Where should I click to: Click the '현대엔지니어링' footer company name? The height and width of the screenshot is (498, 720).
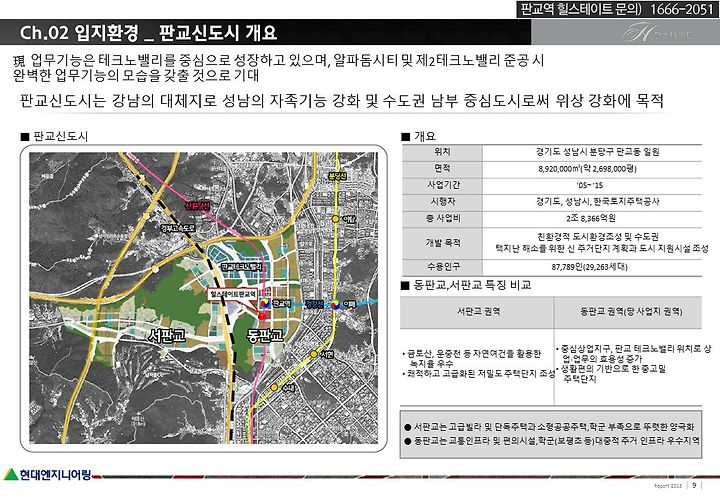point(56,475)
